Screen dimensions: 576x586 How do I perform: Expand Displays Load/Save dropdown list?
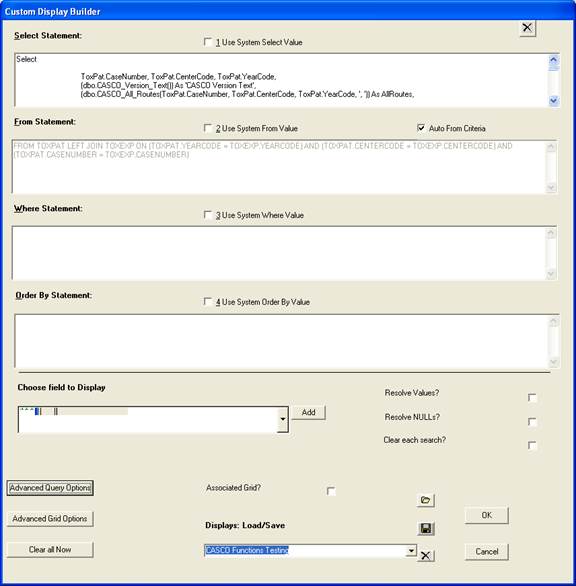(411, 550)
